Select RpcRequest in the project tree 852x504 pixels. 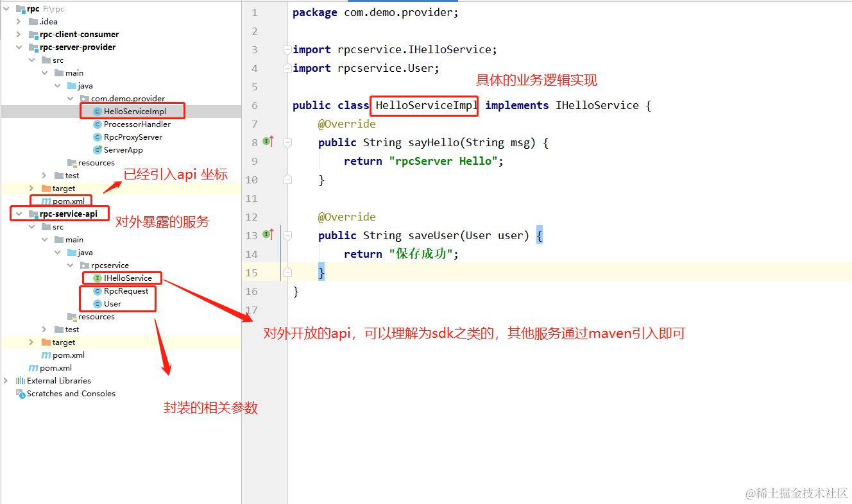[126, 291]
